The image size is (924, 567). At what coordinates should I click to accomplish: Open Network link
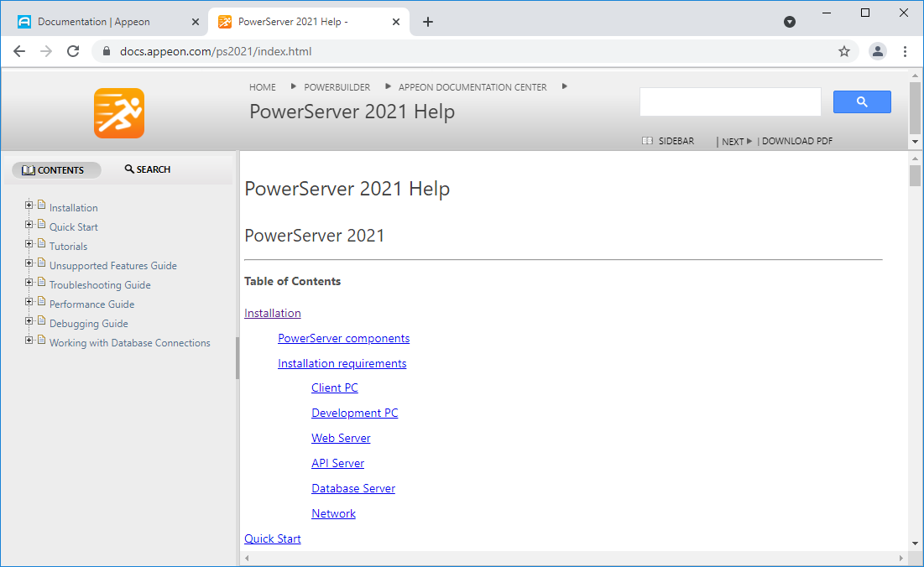(333, 514)
